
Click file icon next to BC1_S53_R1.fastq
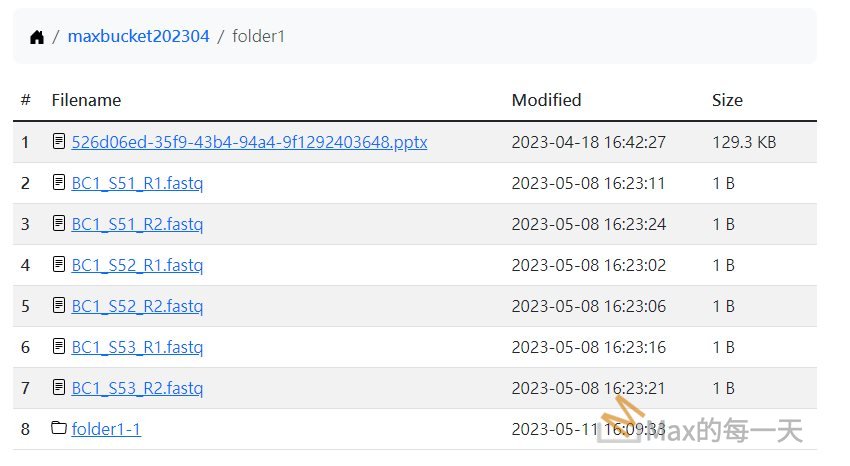click(59, 347)
